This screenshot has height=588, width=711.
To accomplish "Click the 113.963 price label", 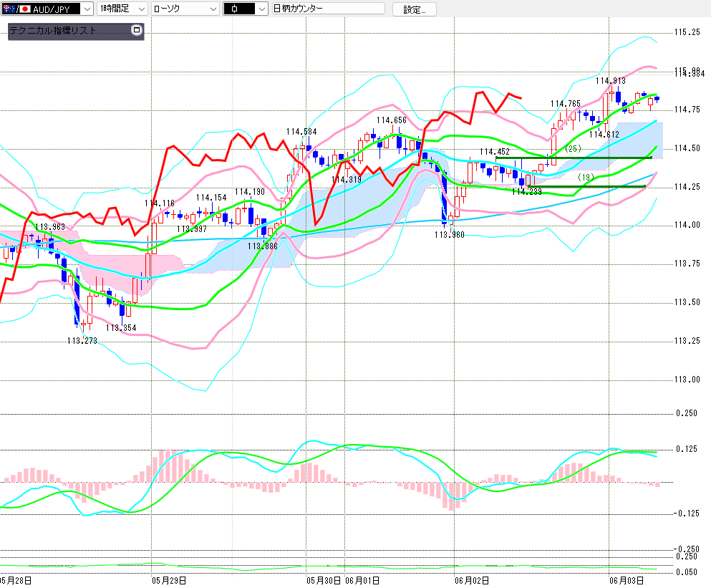I will [50, 227].
